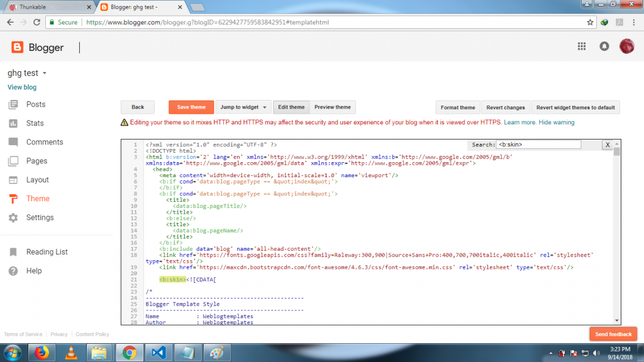Click inside the code Search field

pos(538,145)
